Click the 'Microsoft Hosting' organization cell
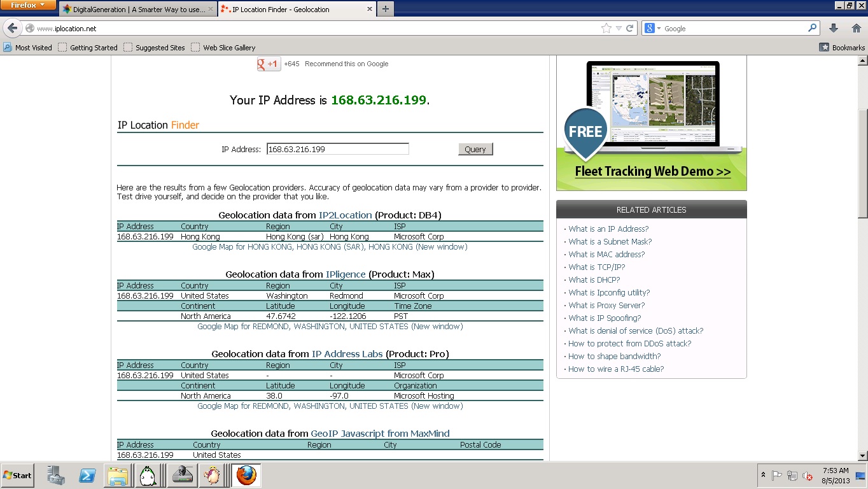The image size is (868, 489). (424, 396)
